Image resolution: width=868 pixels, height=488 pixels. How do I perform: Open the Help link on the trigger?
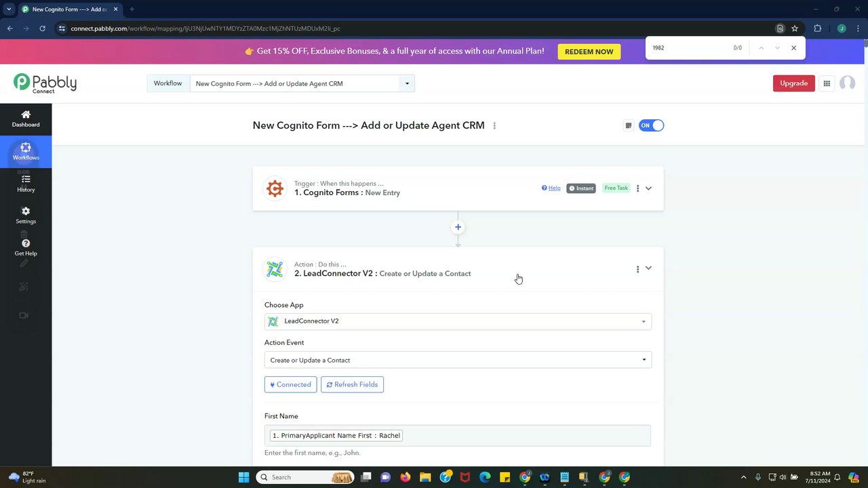click(x=551, y=188)
